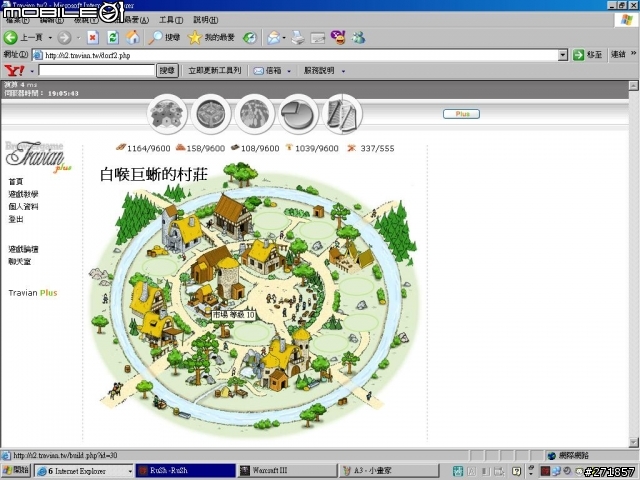Go back with the 上一頁 arrow
640x480 pixels.
[23, 38]
